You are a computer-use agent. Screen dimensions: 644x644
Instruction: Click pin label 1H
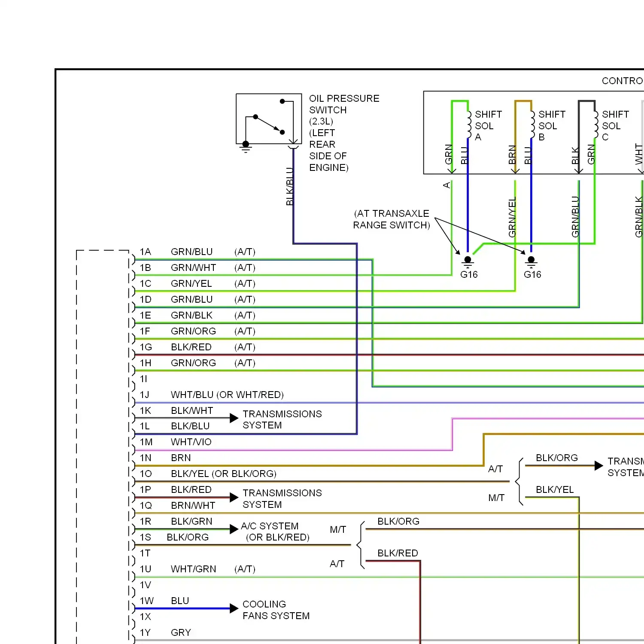tap(146, 363)
